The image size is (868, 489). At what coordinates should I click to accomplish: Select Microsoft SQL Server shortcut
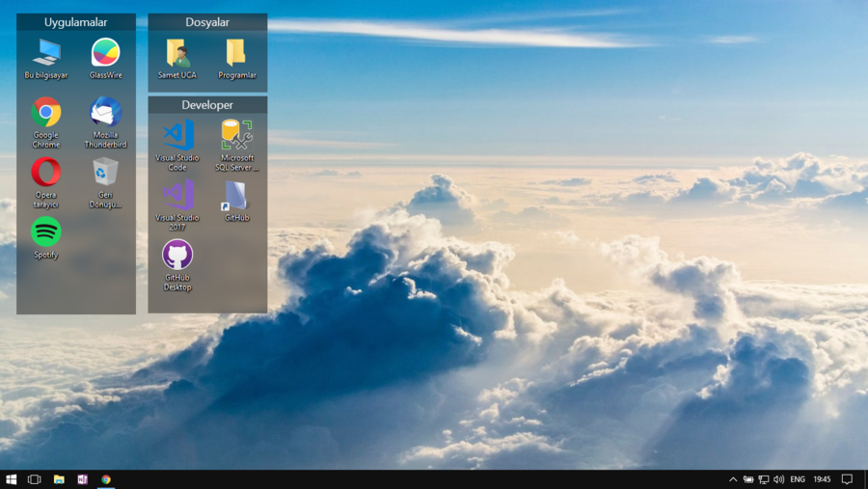236,136
